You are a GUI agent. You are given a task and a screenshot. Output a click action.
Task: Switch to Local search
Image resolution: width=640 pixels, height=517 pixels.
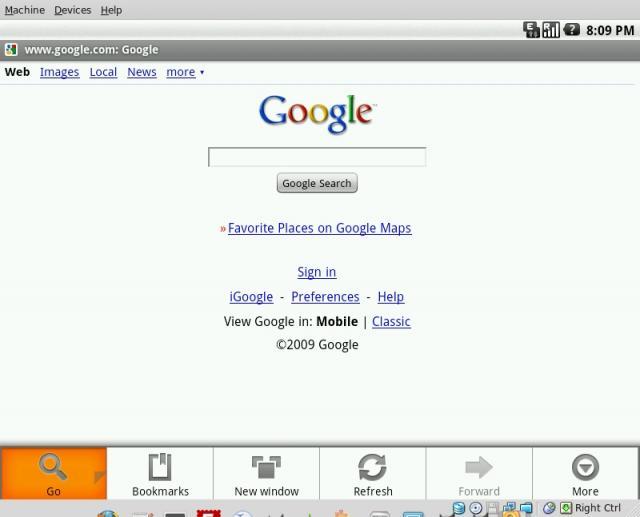coord(103,72)
